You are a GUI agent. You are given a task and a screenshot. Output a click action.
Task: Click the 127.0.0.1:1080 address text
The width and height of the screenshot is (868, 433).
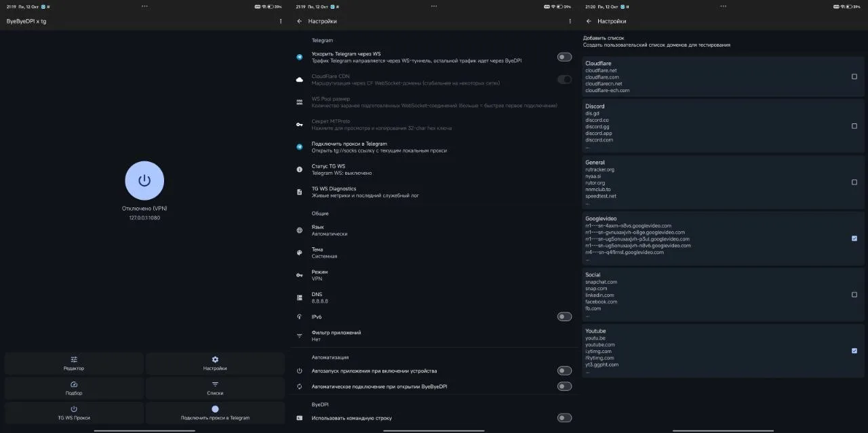144,218
